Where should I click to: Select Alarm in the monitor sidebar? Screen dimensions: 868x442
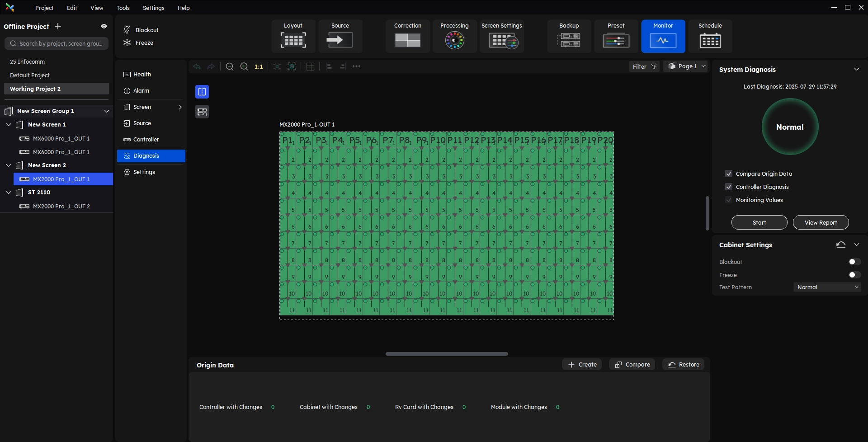tap(141, 91)
